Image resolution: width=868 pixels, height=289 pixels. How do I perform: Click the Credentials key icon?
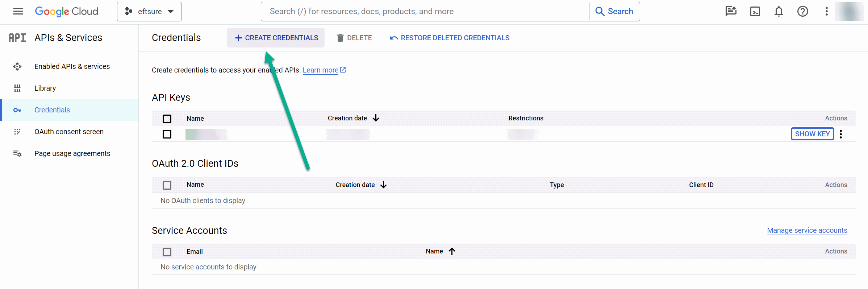(x=17, y=110)
